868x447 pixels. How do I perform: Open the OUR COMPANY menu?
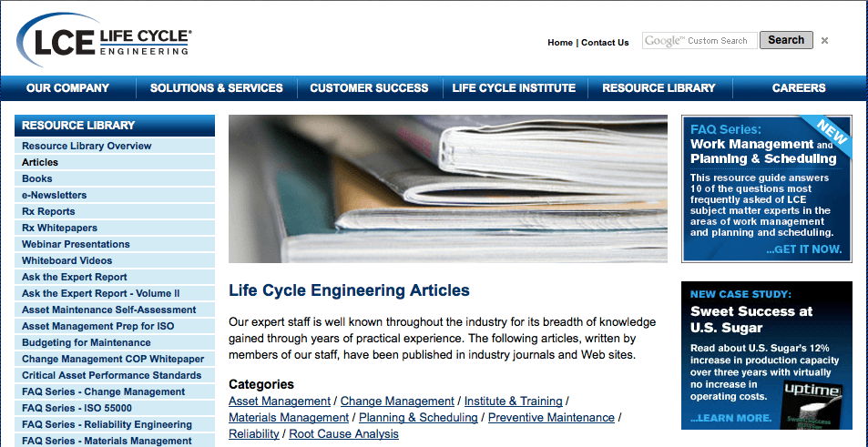[x=67, y=88]
